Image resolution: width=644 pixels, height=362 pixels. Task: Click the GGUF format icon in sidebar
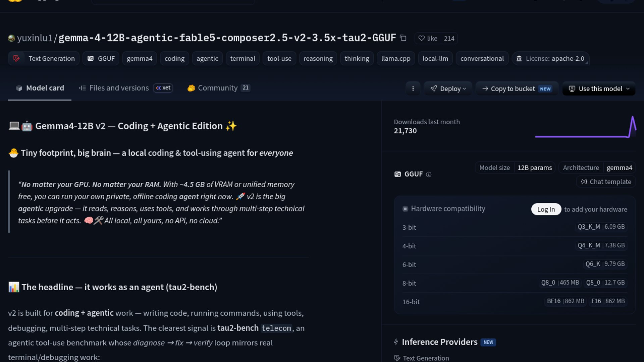tap(397, 174)
